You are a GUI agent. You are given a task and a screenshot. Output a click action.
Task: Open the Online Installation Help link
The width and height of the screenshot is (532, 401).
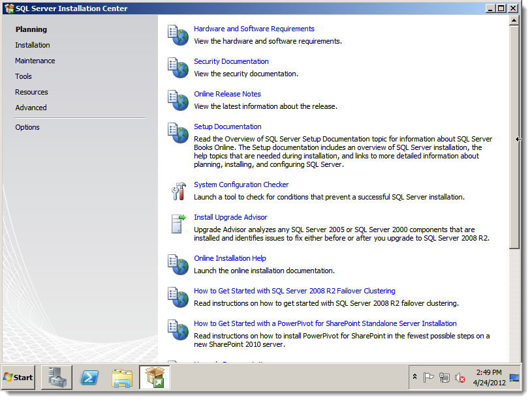[x=230, y=258]
